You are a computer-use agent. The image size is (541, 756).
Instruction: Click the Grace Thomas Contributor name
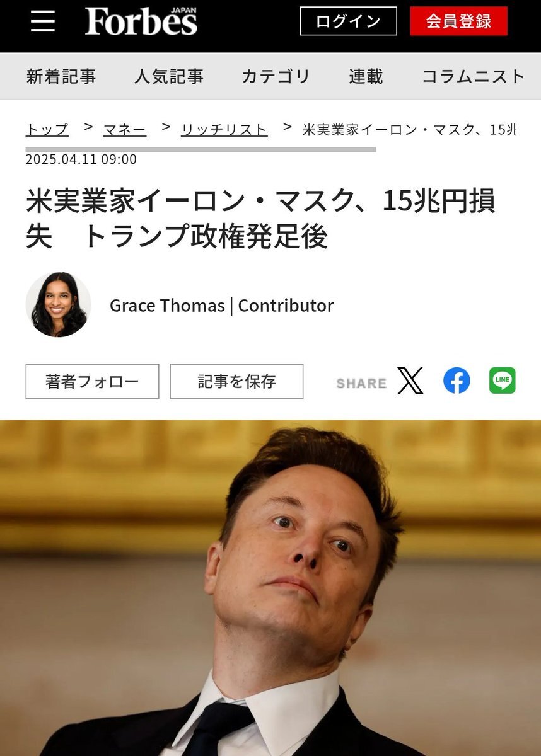click(x=221, y=306)
